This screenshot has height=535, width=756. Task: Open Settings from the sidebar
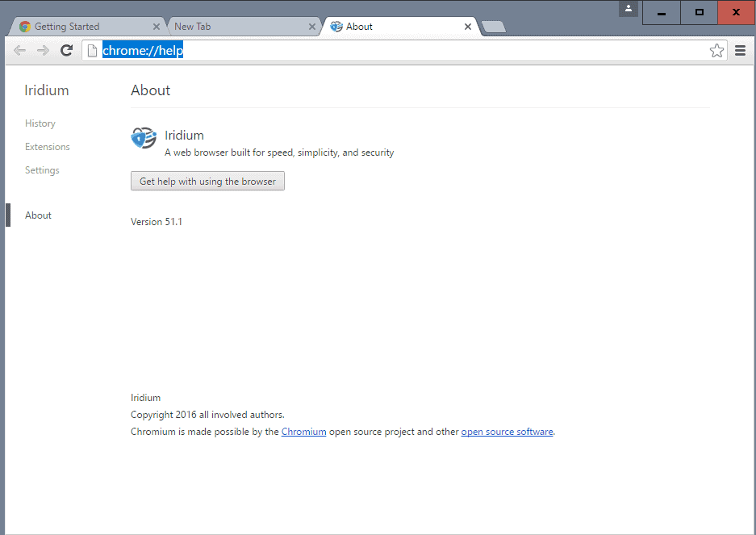pyautogui.click(x=42, y=170)
